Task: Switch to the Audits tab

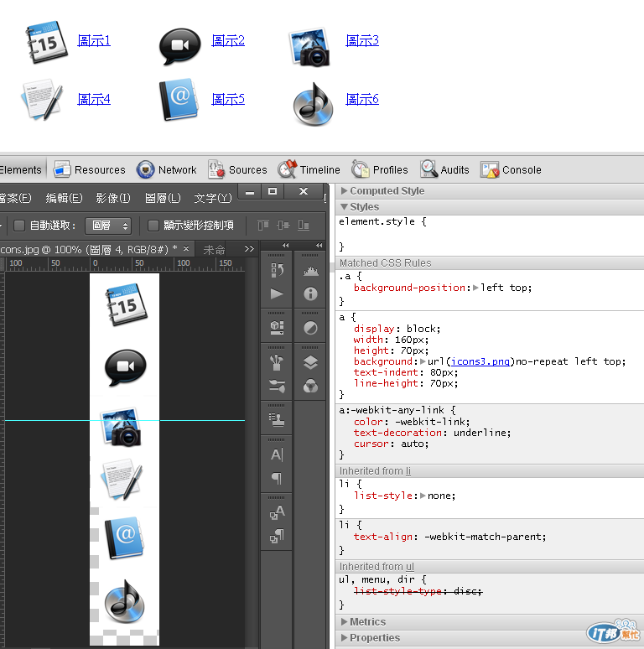Action: [x=444, y=169]
